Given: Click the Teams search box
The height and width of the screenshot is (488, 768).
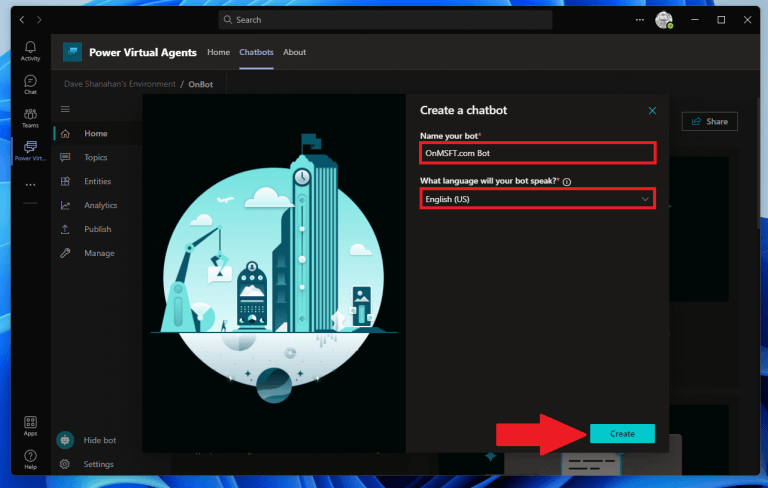Looking at the screenshot, I should (x=385, y=20).
